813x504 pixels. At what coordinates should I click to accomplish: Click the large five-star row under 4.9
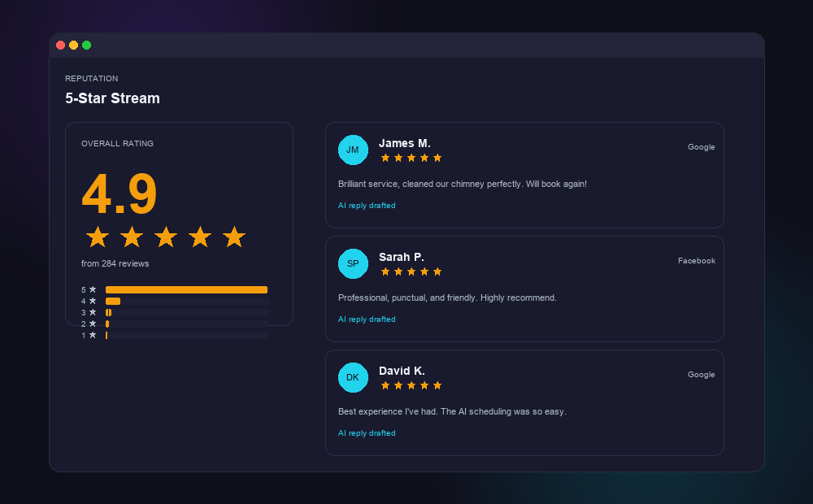165,237
